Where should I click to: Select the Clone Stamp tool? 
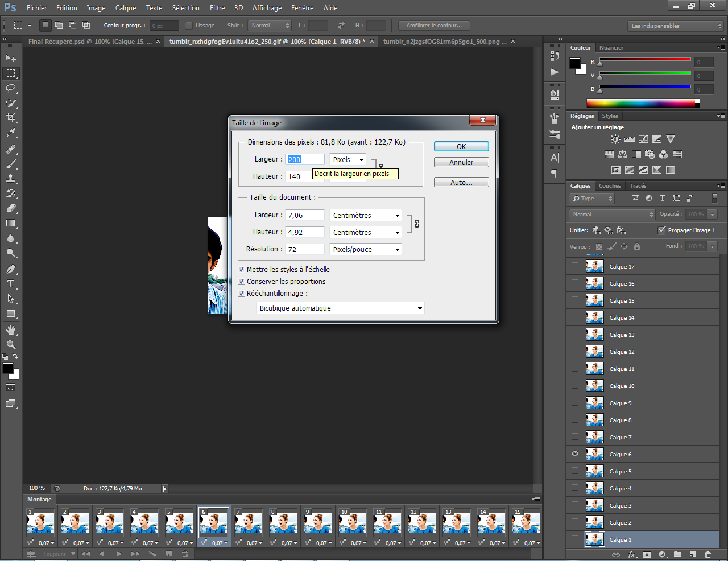point(11,179)
